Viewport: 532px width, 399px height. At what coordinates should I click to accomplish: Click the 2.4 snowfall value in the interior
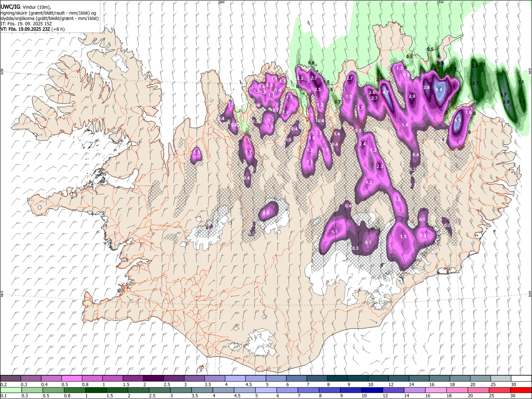pos(362,144)
